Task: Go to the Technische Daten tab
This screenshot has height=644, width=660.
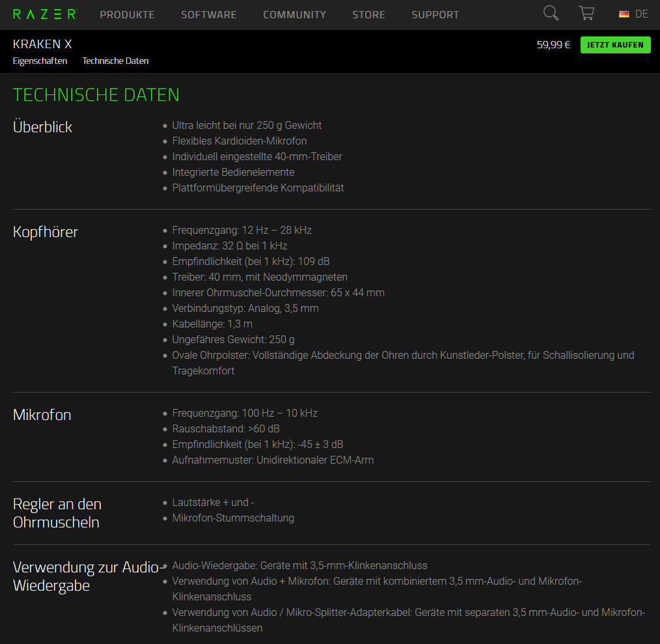Action: pyautogui.click(x=115, y=61)
